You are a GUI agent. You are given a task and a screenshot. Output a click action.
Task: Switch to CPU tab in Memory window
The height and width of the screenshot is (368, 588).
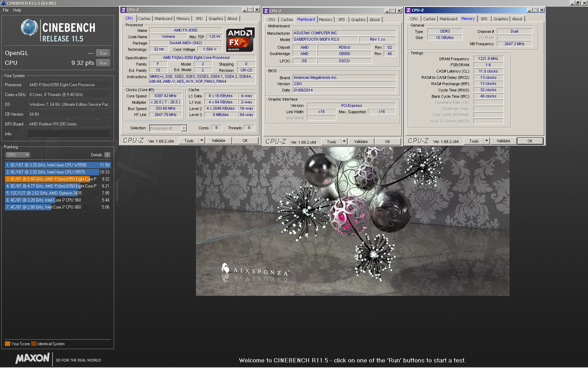click(414, 19)
